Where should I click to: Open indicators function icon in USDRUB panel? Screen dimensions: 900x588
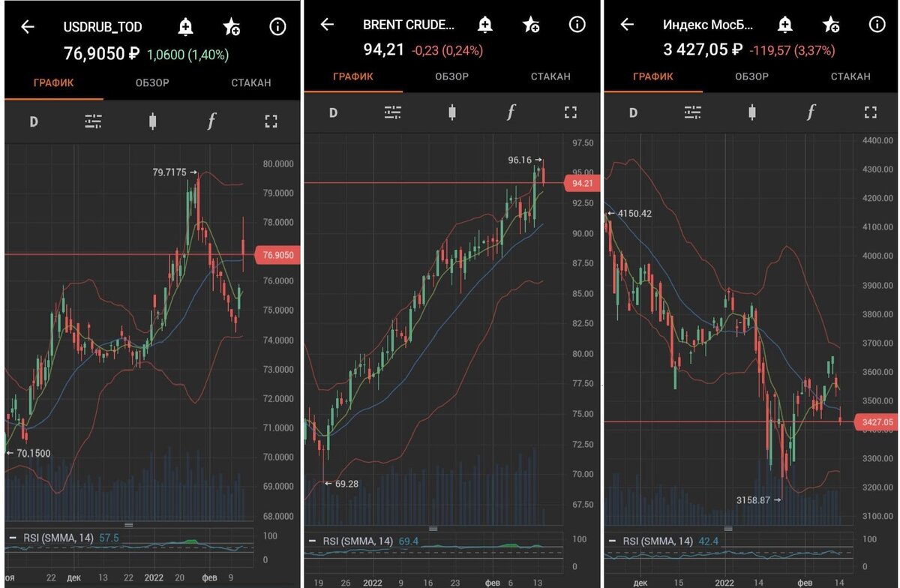(211, 121)
